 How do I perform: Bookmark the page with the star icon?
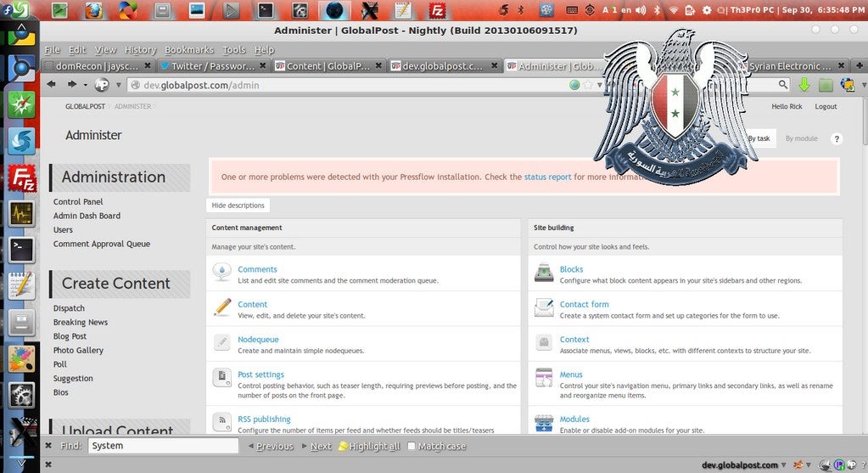tap(588, 85)
